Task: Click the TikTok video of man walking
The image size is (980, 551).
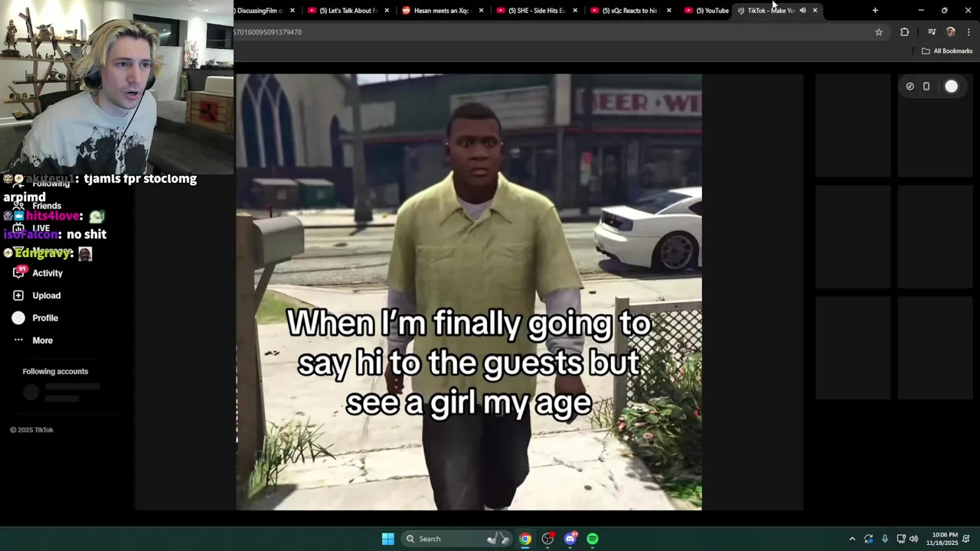Action: (469, 292)
